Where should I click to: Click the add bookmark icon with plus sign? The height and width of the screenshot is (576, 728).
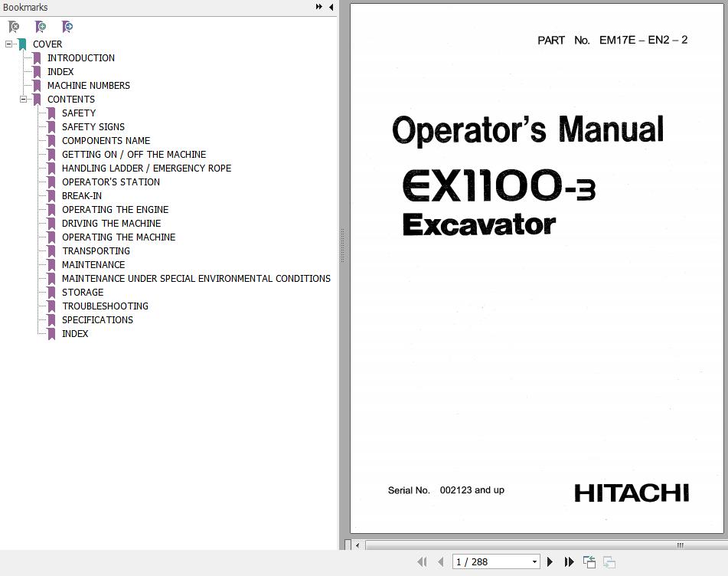[x=41, y=27]
